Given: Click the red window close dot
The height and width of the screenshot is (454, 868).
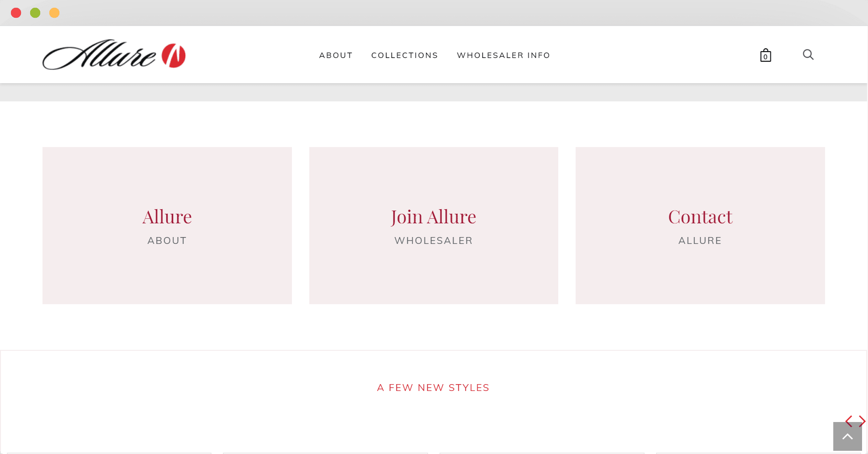Looking at the screenshot, I should tap(16, 13).
